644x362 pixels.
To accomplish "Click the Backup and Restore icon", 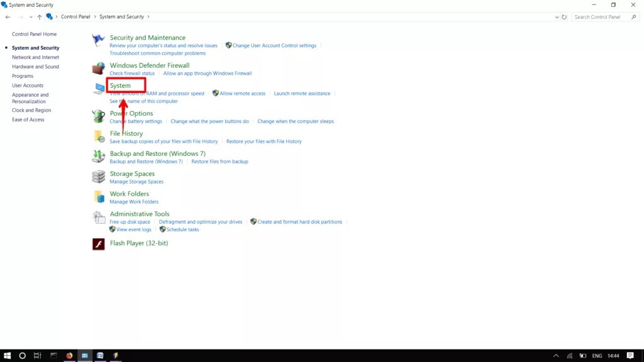I will [x=98, y=156].
